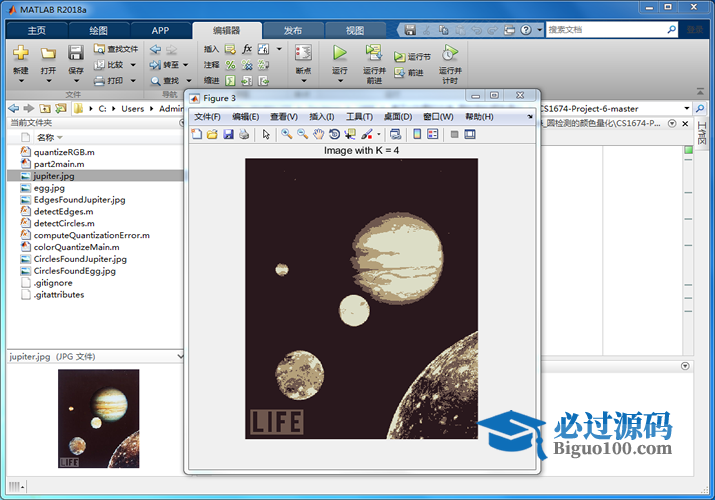
Task: Select egg.jpg in file list
Action: tap(49, 188)
